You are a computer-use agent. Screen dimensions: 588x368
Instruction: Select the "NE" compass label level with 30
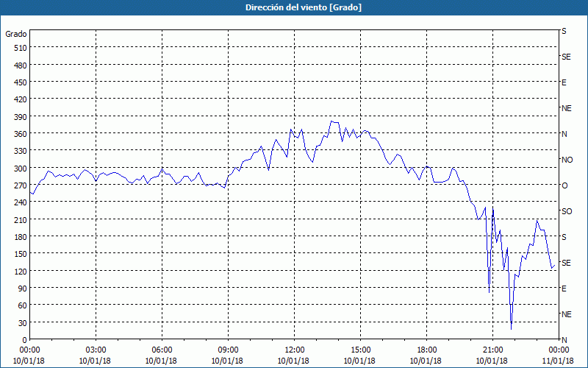coord(567,314)
